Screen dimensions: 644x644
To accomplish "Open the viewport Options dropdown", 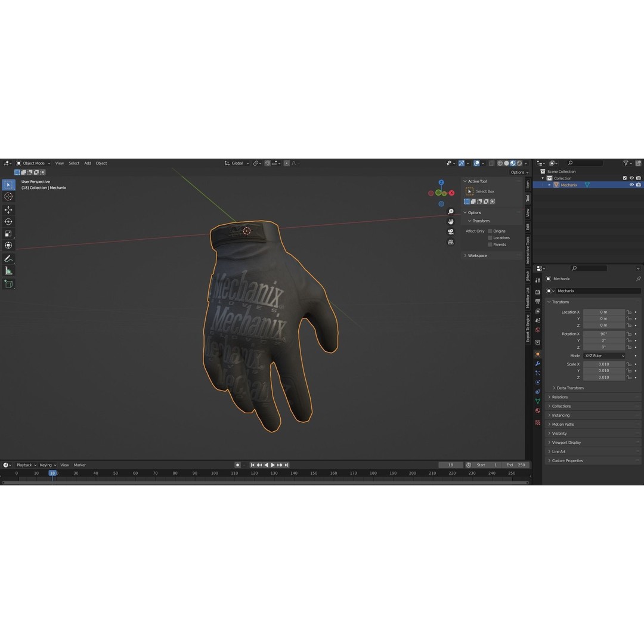I will point(519,172).
